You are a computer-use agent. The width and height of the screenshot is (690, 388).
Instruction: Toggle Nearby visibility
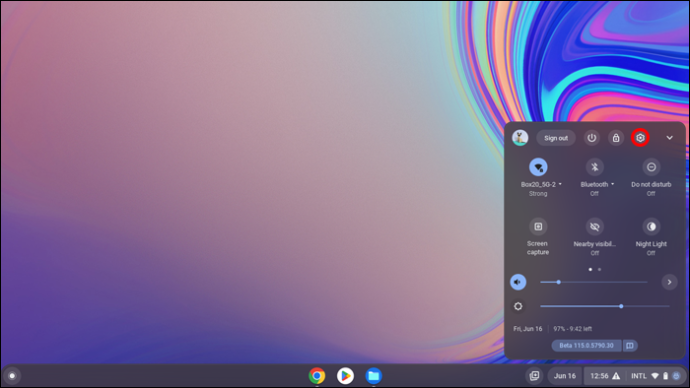[595, 227]
